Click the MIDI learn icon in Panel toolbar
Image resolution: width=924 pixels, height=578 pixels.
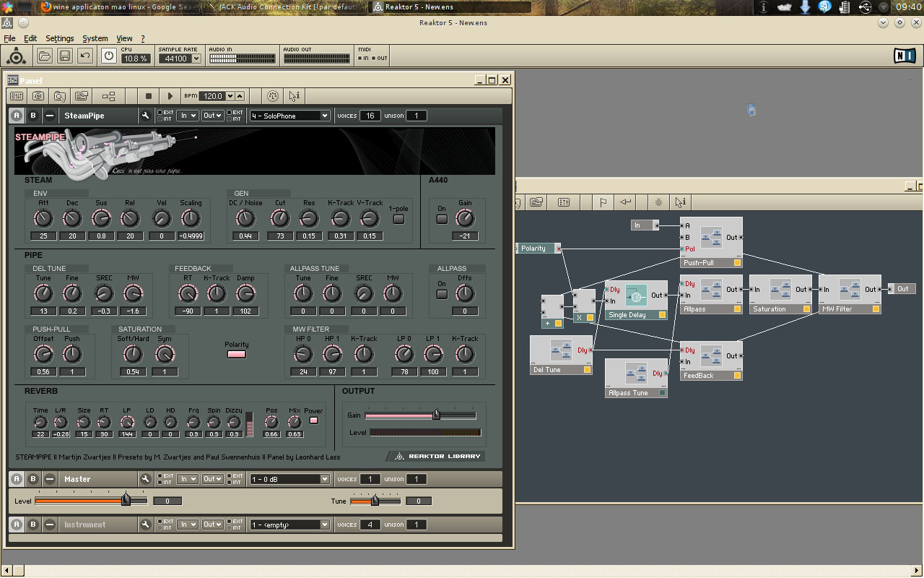(x=272, y=96)
